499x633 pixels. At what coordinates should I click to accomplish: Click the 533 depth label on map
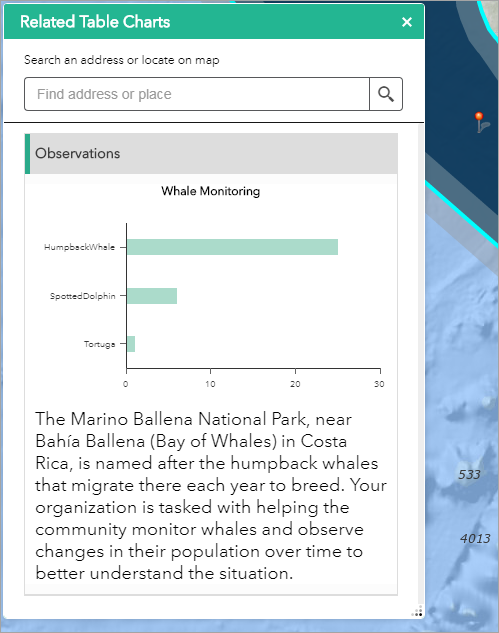[x=469, y=474]
